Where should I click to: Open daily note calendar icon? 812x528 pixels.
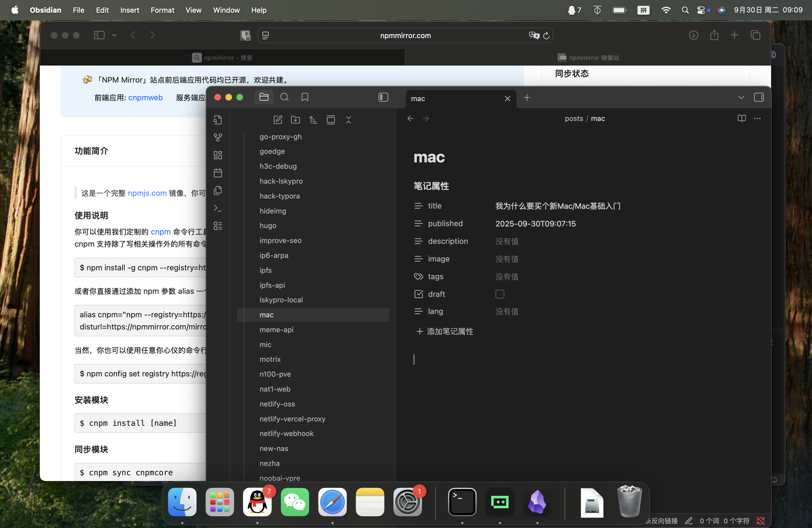[218, 173]
